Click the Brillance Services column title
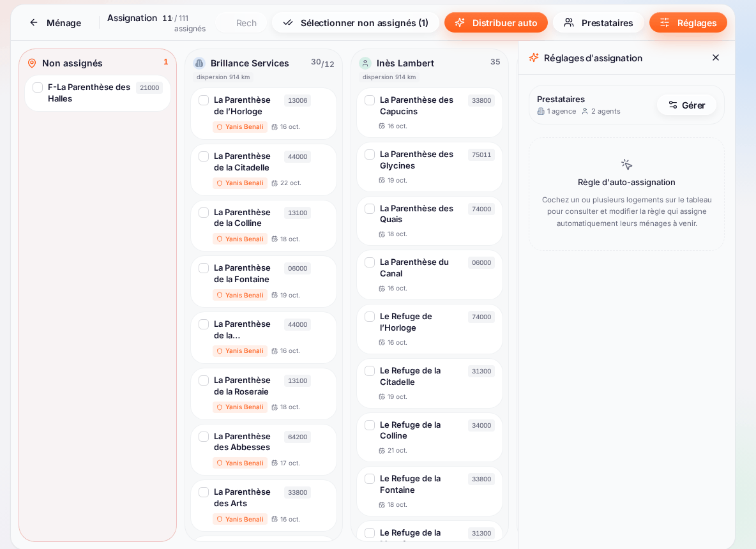This screenshot has width=756, height=549. (249, 63)
